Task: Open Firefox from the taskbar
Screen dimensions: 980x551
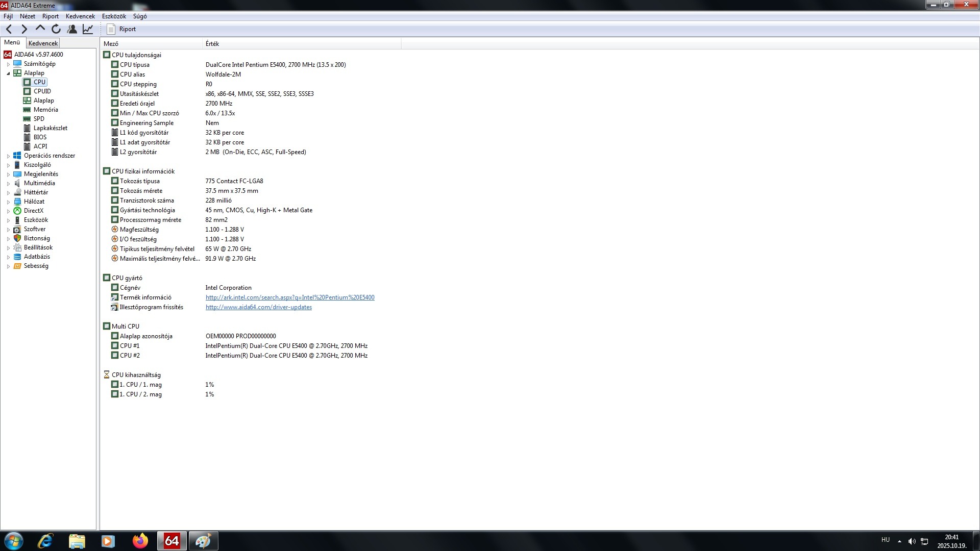Action: (140, 541)
